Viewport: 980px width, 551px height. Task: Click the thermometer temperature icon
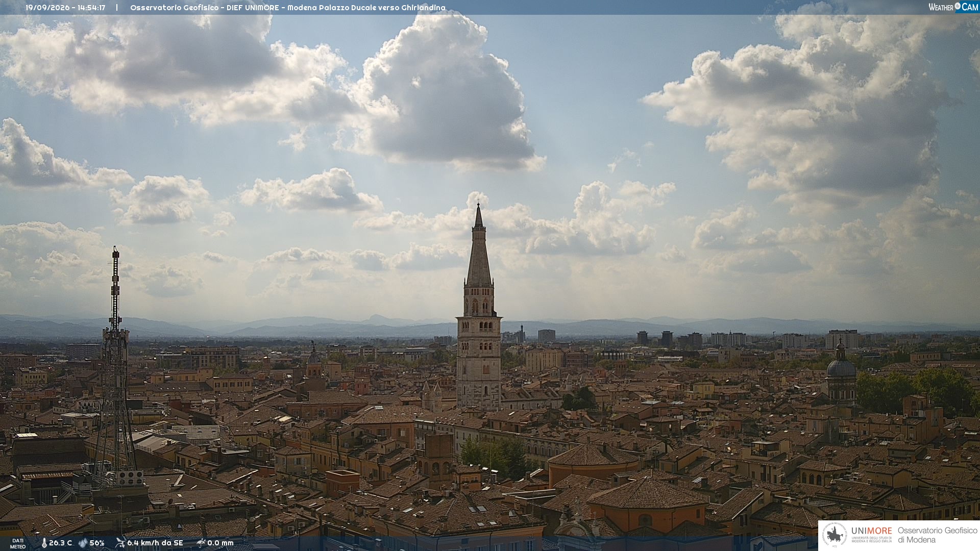click(44, 543)
